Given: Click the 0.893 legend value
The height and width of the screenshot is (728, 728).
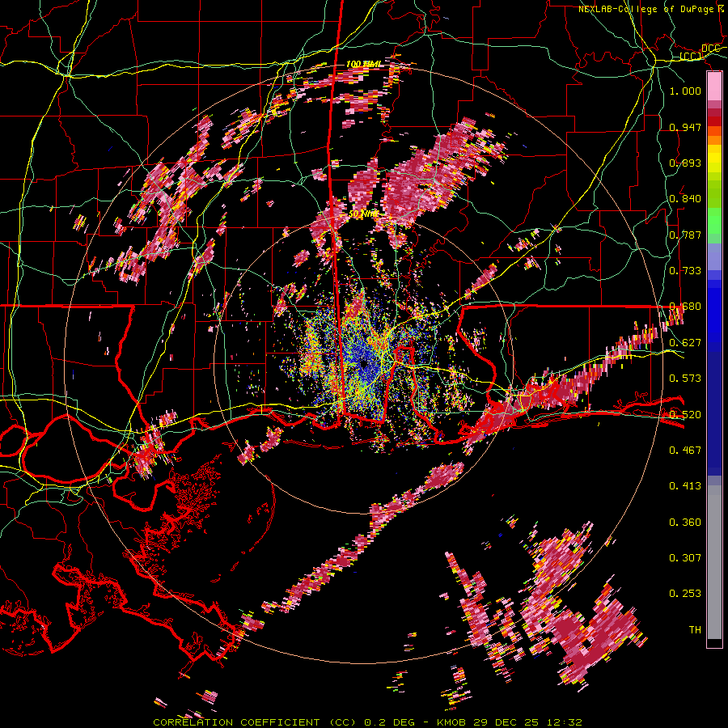Looking at the screenshot, I should [685, 163].
